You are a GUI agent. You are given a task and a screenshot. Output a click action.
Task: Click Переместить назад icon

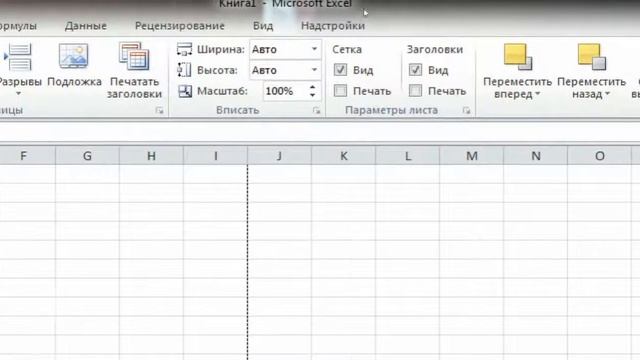(x=591, y=56)
